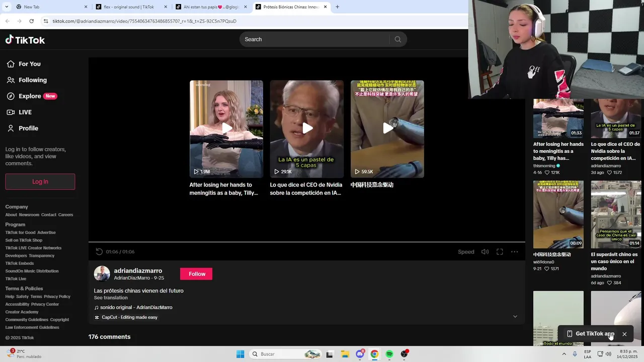
Task: Open the Windows Start menu
Action: 240,354
